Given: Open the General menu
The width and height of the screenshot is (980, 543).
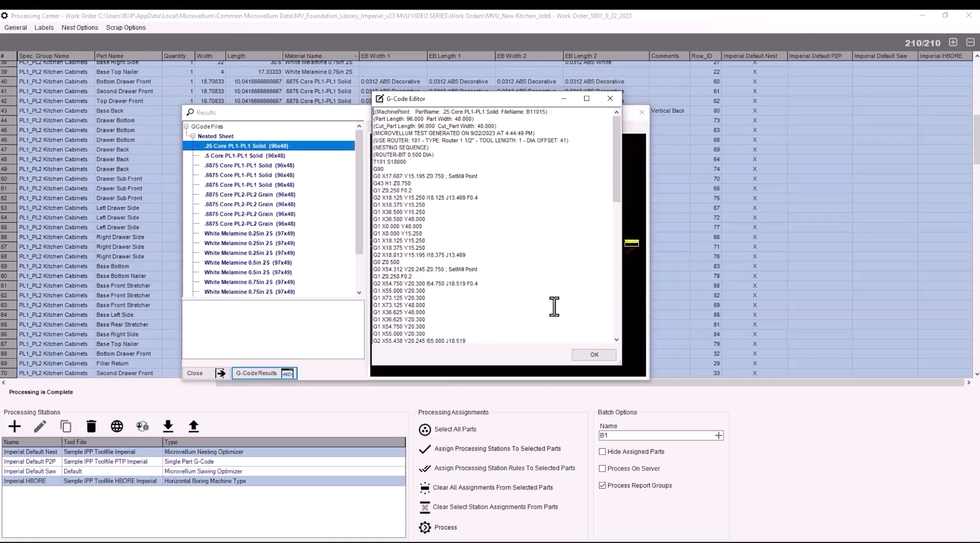Looking at the screenshot, I should [15, 28].
